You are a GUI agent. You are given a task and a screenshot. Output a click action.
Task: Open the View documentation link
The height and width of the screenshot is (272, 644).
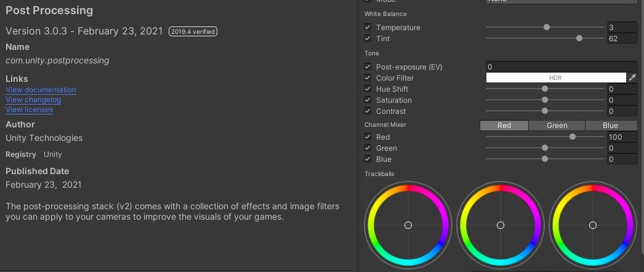point(41,90)
